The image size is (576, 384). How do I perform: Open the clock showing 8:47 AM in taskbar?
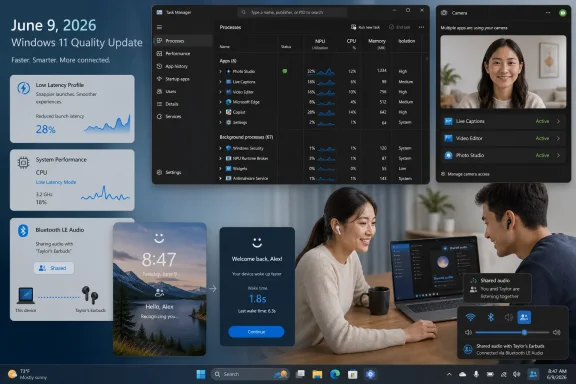557,374
